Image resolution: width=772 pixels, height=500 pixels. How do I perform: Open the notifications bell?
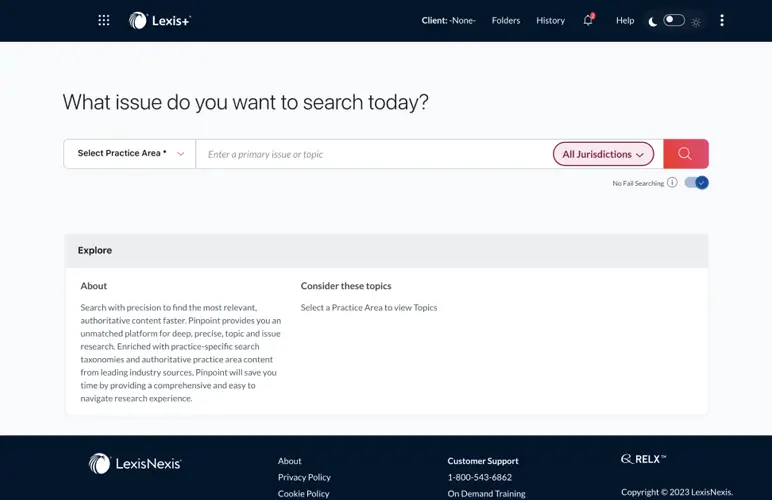point(588,20)
